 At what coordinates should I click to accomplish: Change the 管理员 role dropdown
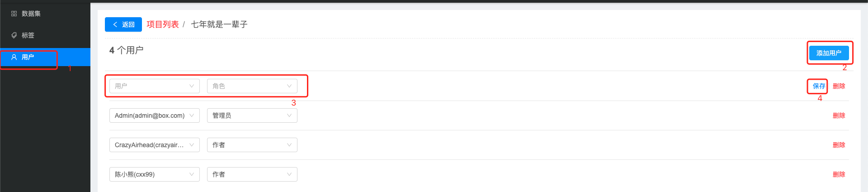[252, 115]
